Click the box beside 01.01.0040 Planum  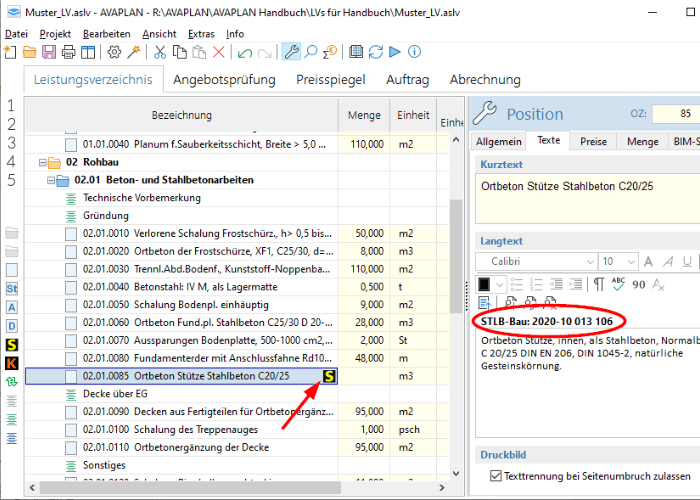pos(71,145)
